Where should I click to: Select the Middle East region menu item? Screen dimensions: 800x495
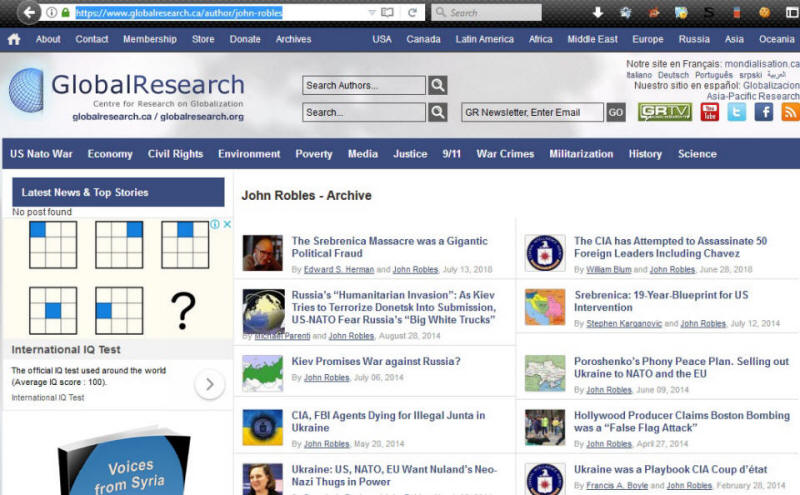594,40
